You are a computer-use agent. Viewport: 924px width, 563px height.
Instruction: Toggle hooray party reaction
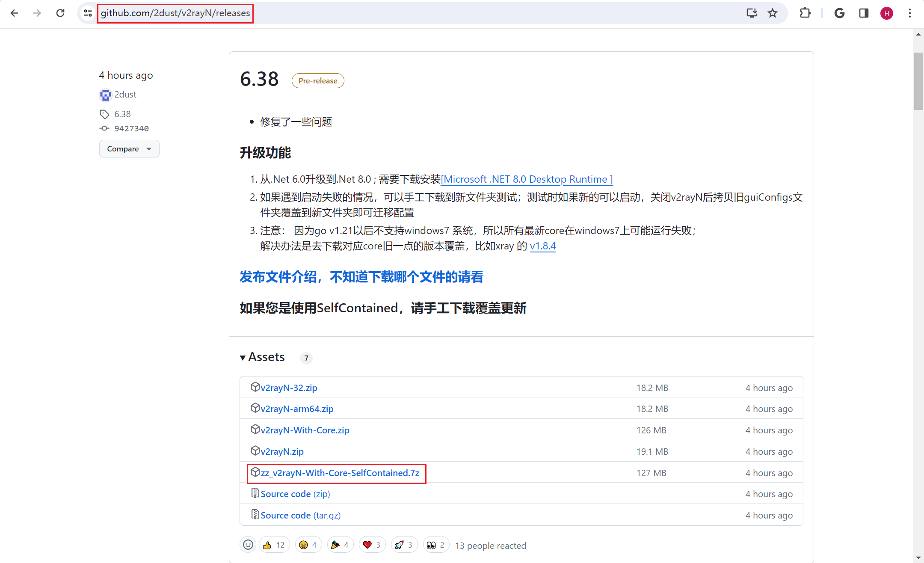pos(340,545)
